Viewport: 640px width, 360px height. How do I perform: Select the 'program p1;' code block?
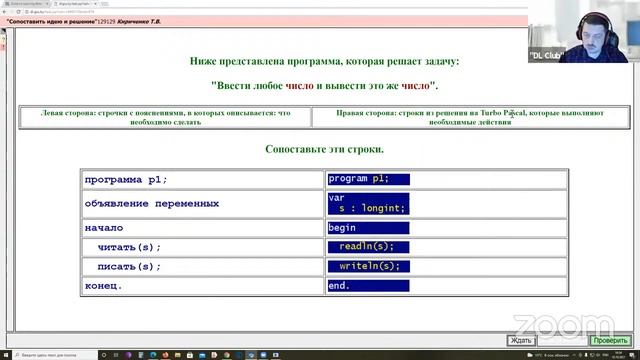369,179
